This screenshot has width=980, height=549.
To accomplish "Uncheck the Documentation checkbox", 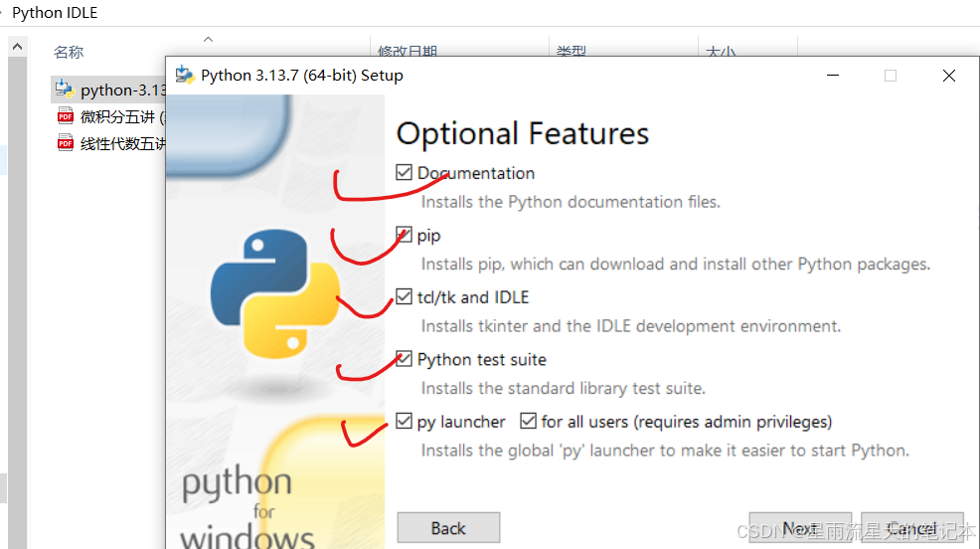I will coord(404,173).
